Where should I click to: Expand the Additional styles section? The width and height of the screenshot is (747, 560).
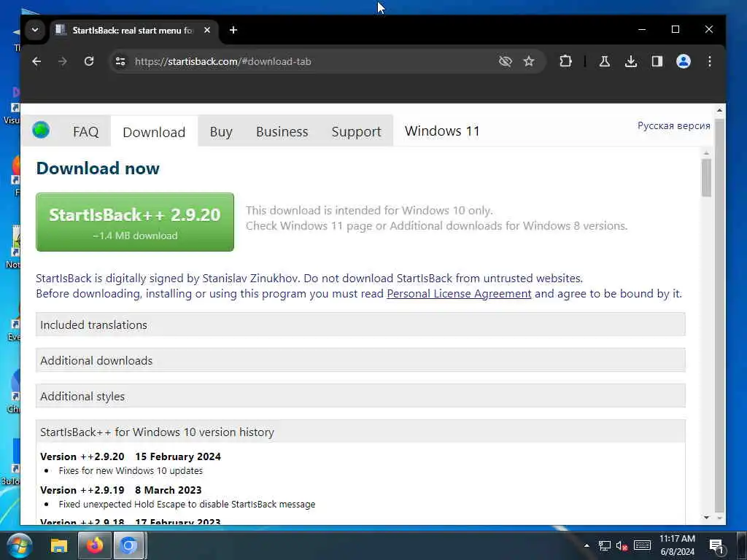(360, 396)
